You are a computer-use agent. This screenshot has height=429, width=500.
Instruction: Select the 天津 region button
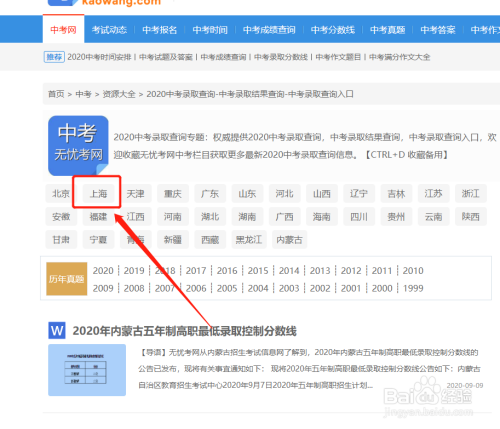pyautogui.click(x=136, y=193)
